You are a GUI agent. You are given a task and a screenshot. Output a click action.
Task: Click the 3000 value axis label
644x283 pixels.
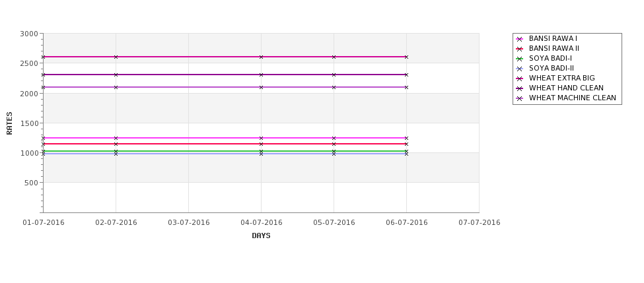29,34
